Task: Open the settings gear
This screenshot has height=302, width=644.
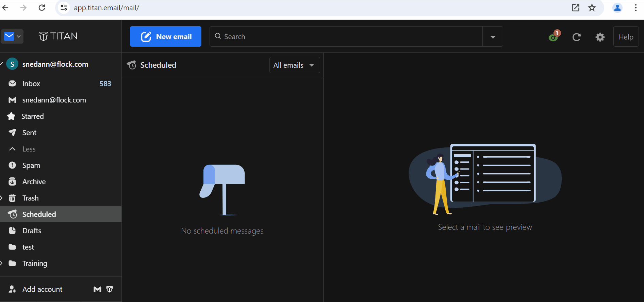Action: coord(600,37)
